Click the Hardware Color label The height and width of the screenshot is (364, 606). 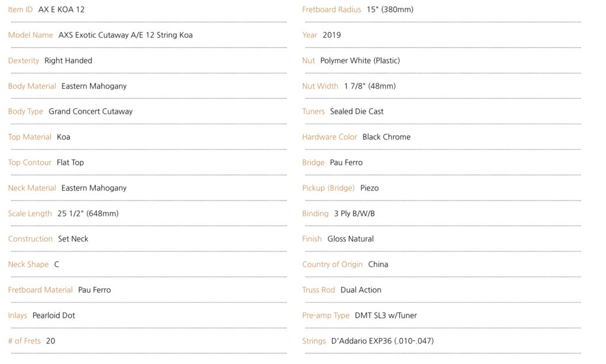[x=330, y=137]
